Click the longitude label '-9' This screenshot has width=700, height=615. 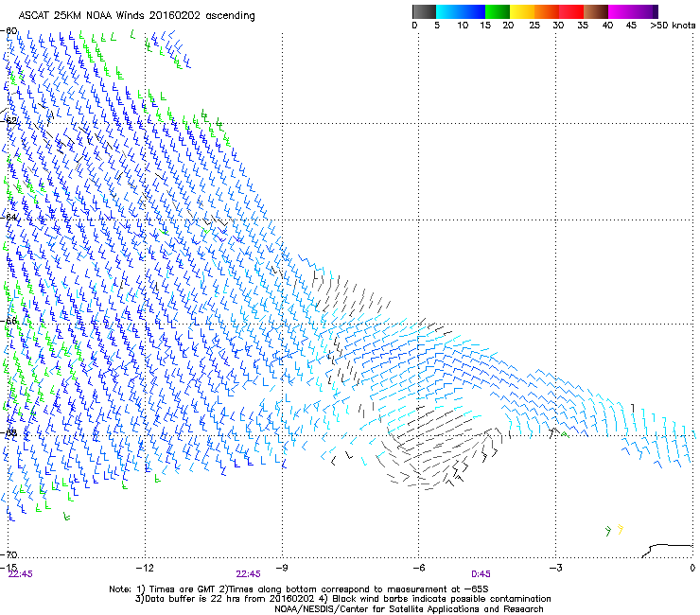coord(281,568)
